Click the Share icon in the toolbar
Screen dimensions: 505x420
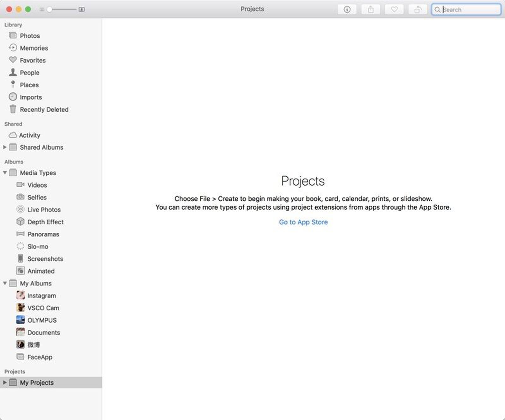click(370, 9)
